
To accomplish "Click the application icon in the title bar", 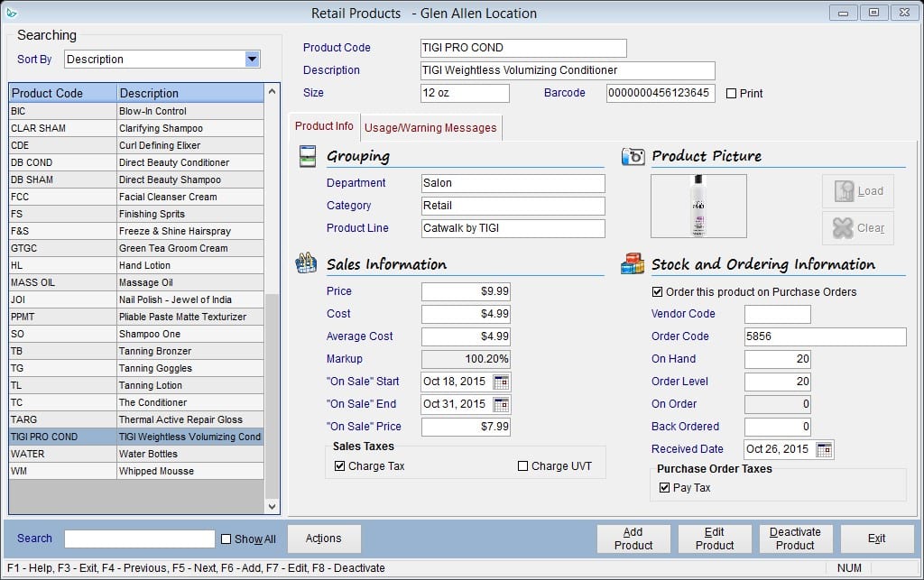I will coord(13,13).
